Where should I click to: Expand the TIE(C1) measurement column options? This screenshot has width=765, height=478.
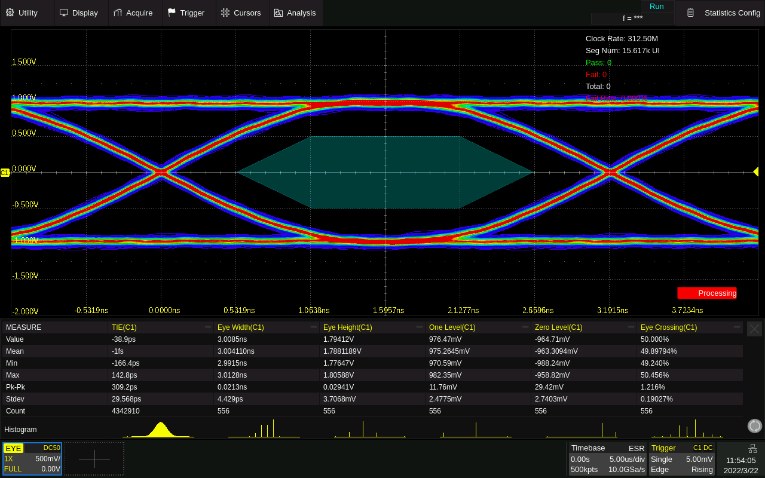tap(207, 327)
